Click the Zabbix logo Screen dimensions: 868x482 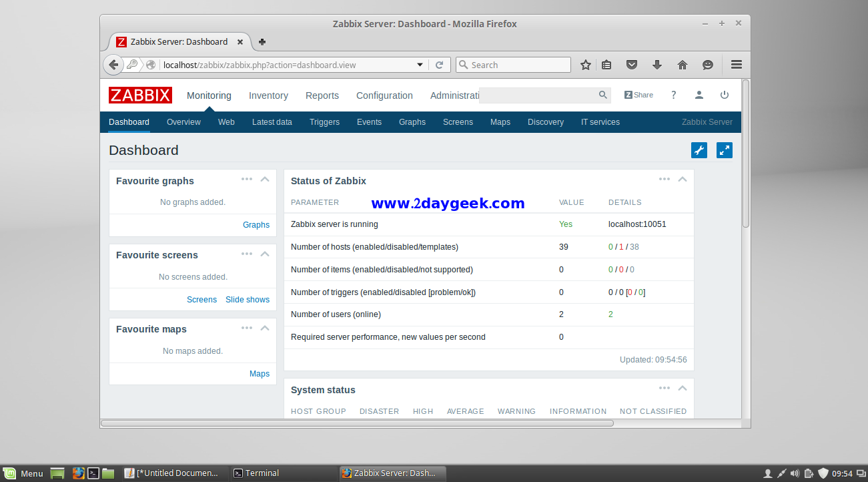[x=140, y=95]
